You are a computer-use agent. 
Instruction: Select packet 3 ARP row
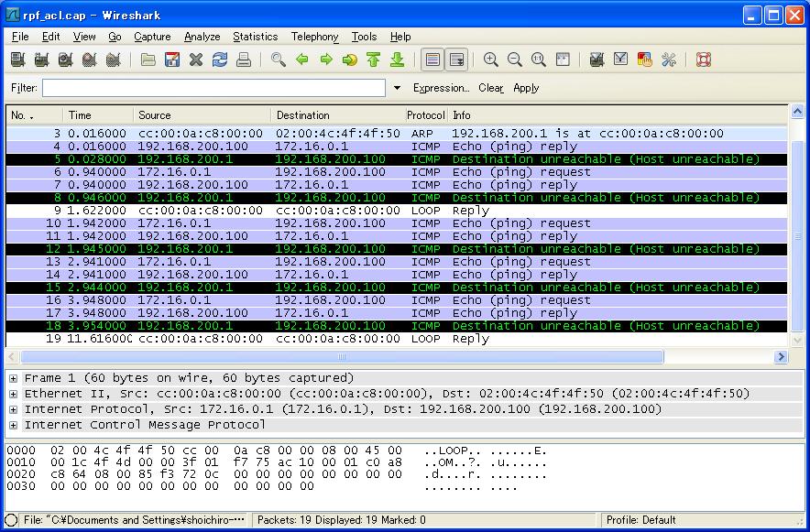click(396, 133)
